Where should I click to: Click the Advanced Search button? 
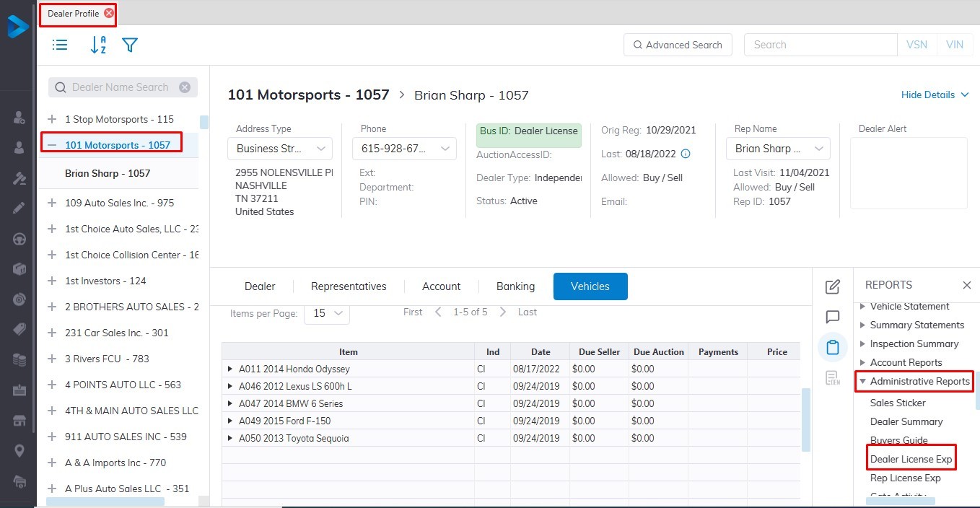[x=678, y=45]
